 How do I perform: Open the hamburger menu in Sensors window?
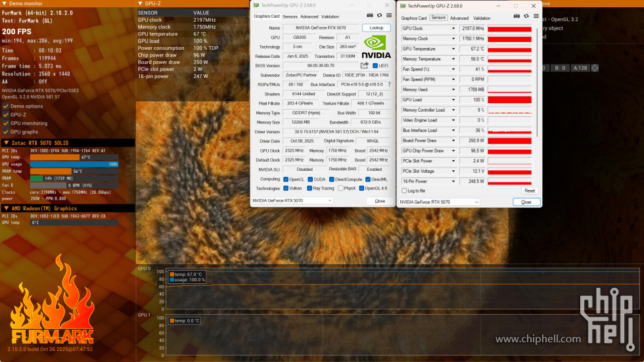535,16
